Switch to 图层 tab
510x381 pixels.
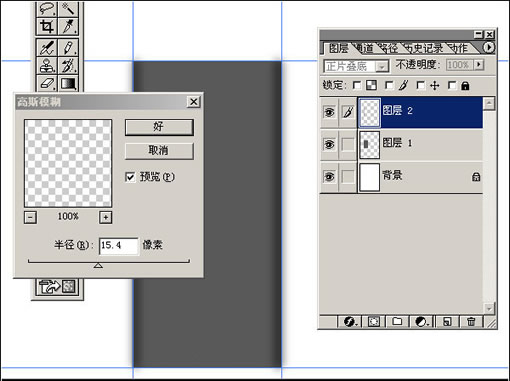click(x=338, y=48)
